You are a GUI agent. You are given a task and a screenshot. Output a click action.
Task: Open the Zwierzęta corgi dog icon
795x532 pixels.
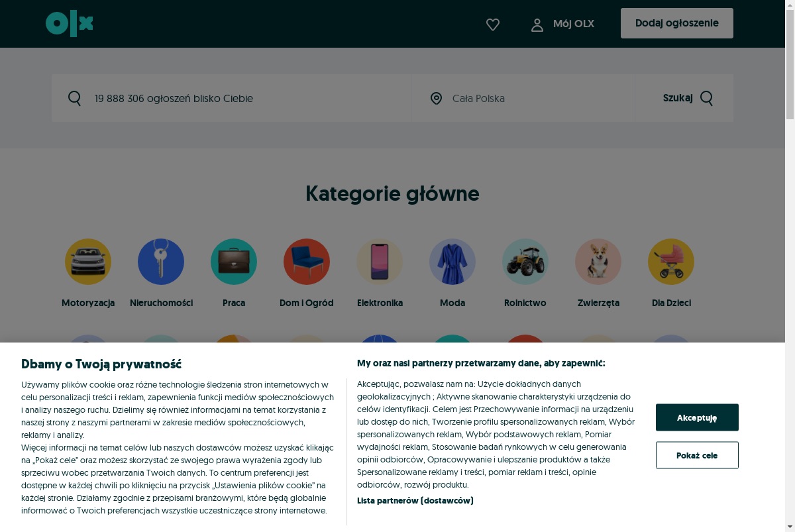point(598,262)
